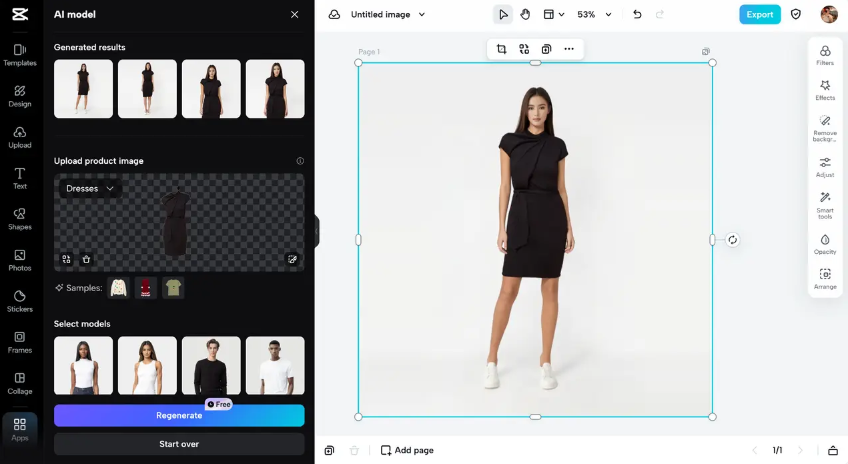
Task: Open the Photos sidebar panel
Action: pos(20,260)
